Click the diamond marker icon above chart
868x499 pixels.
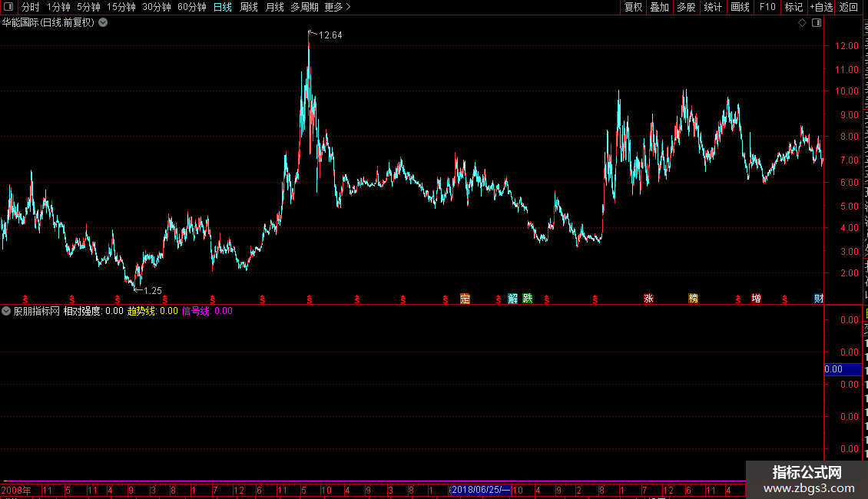coord(802,23)
